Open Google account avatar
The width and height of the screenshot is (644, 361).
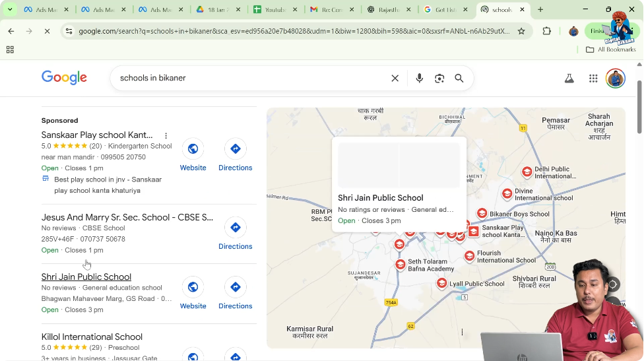pyautogui.click(x=615, y=78)
